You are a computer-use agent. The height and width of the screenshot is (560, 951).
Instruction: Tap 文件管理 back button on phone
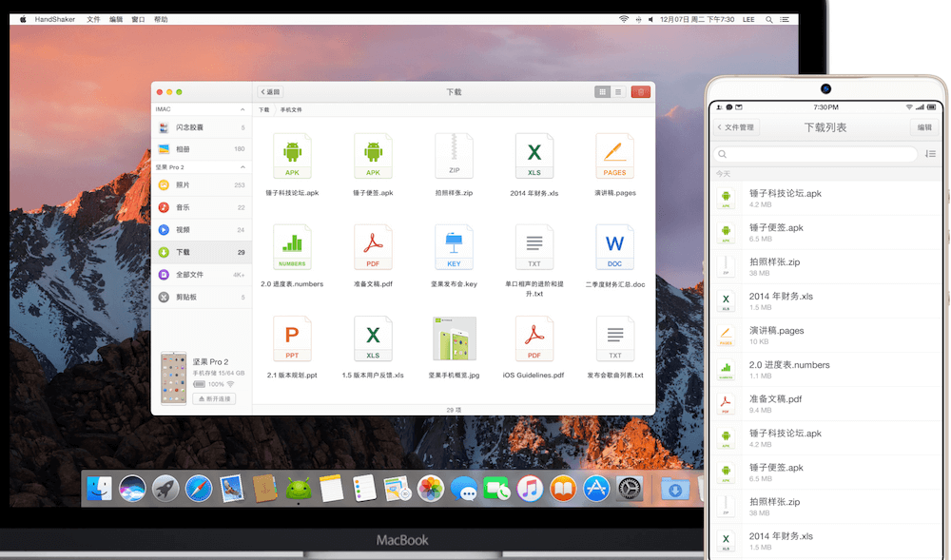(x=736, y=127)
